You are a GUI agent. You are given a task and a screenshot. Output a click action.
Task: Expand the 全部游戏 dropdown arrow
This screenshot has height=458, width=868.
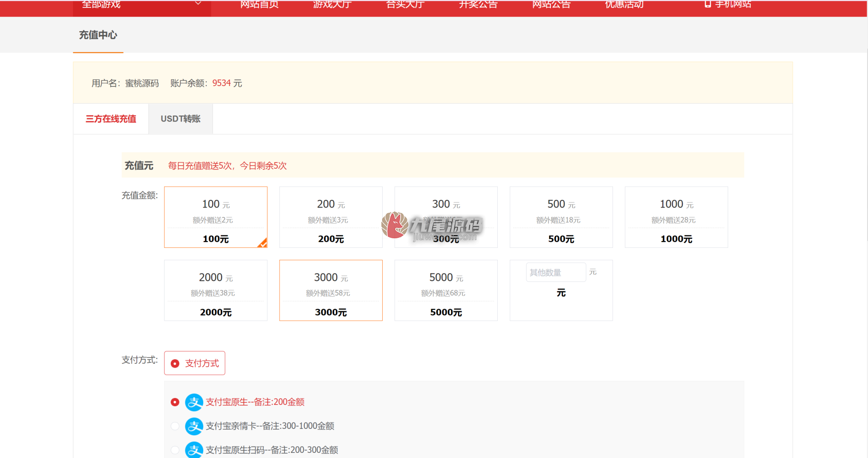click(198, 3)
